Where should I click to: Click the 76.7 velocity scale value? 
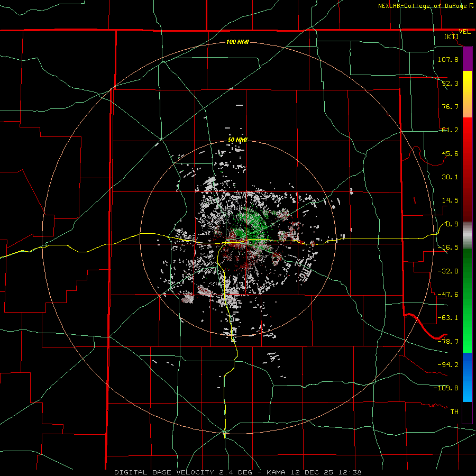pyautogui.click(x=450, y=106)
